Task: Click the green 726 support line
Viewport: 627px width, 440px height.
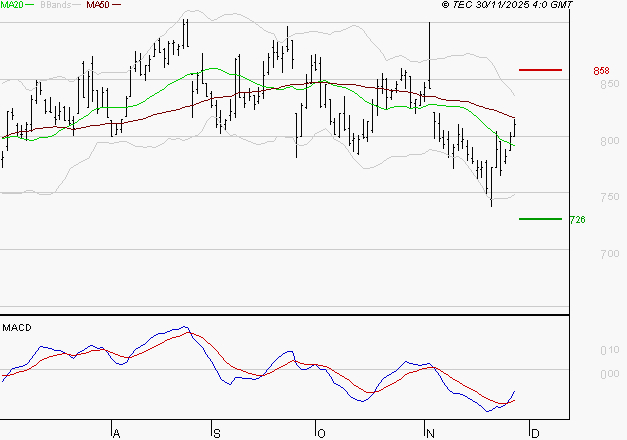Action: pos(540,219)
